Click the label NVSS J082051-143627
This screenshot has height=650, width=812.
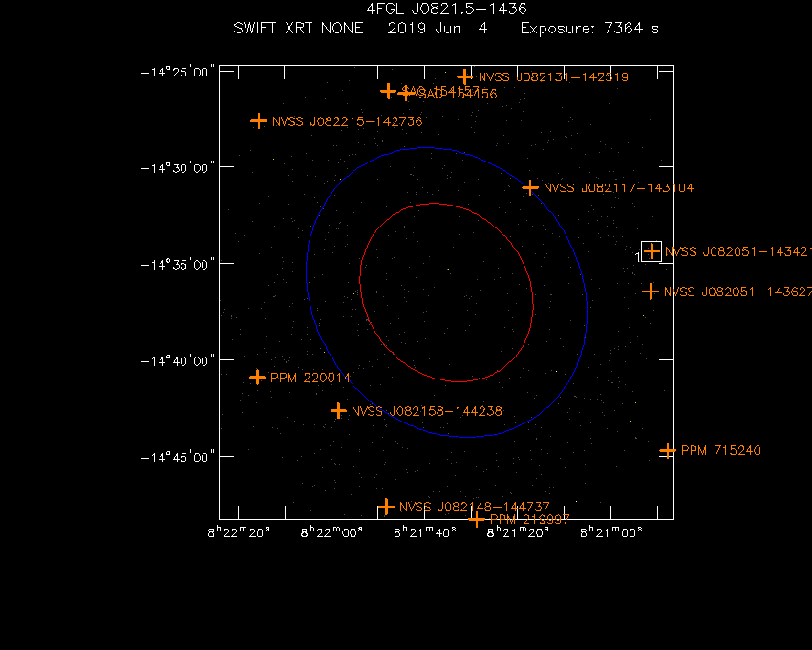737,292
